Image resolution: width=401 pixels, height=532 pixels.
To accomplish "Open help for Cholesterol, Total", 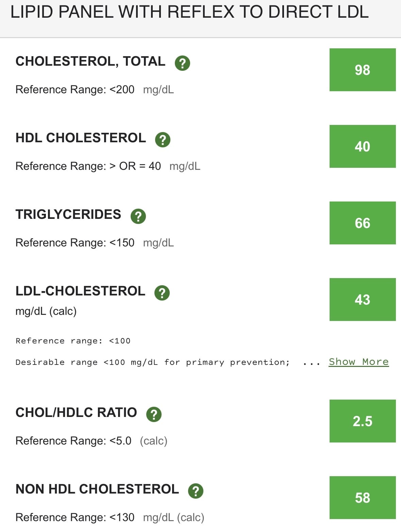I will point(182,63).
